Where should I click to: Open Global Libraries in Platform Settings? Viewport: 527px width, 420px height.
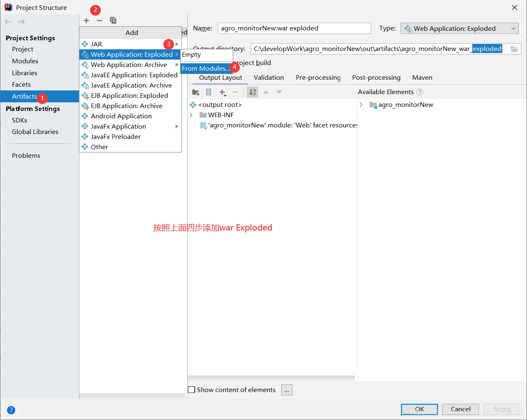35,132
